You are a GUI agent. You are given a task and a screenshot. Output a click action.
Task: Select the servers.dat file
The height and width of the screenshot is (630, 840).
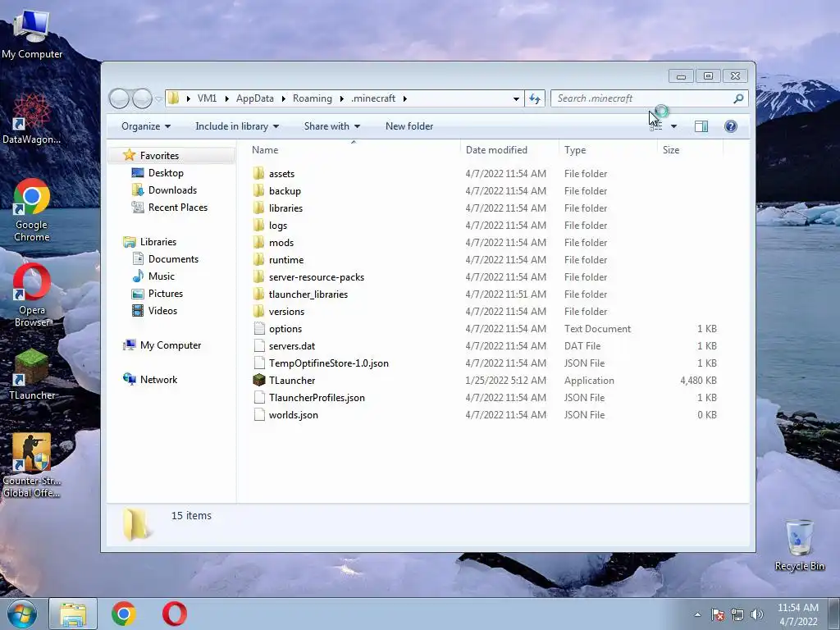[291, 345]
